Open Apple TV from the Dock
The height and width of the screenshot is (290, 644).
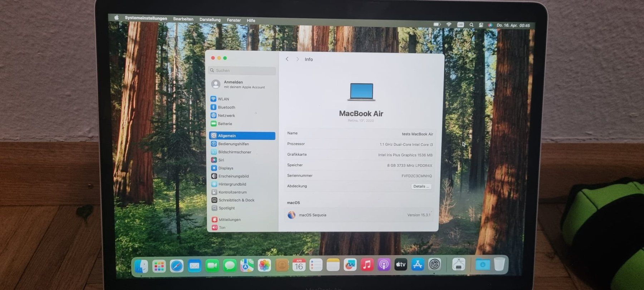[x=401, y=265]
